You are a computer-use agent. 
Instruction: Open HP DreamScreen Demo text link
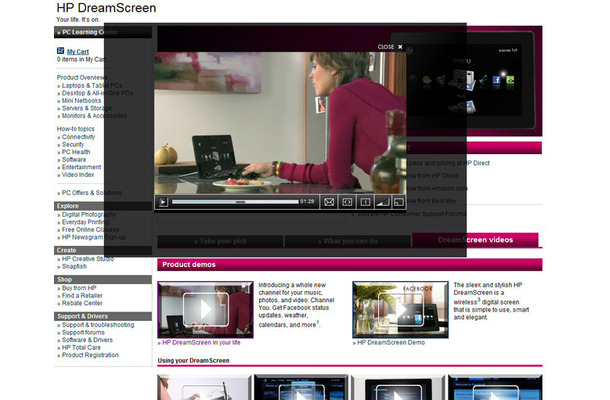pos(391,343)
